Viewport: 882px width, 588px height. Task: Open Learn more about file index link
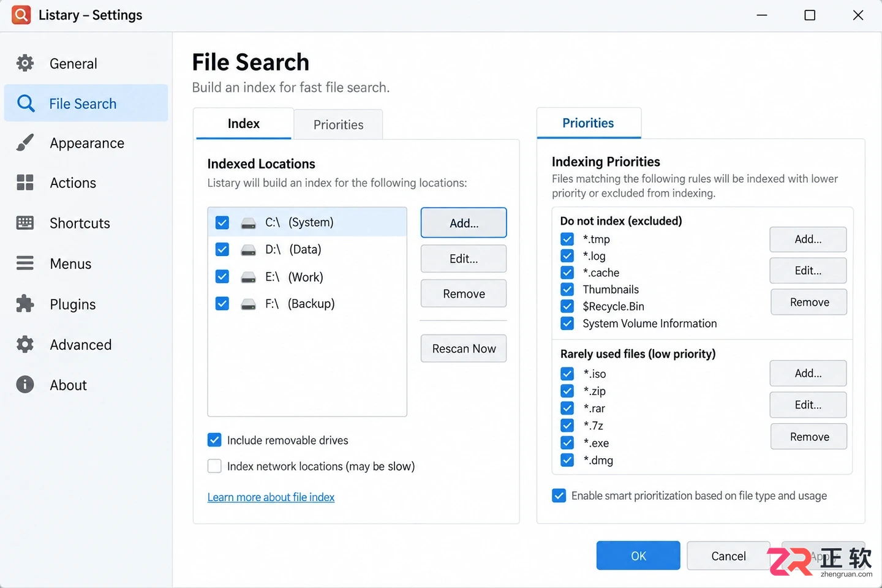[x=271, y=497]
